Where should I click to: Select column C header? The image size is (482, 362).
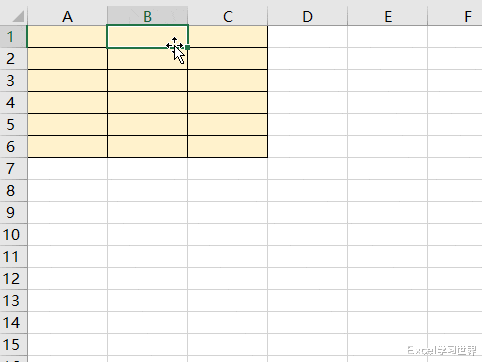(x=228, y=16)
